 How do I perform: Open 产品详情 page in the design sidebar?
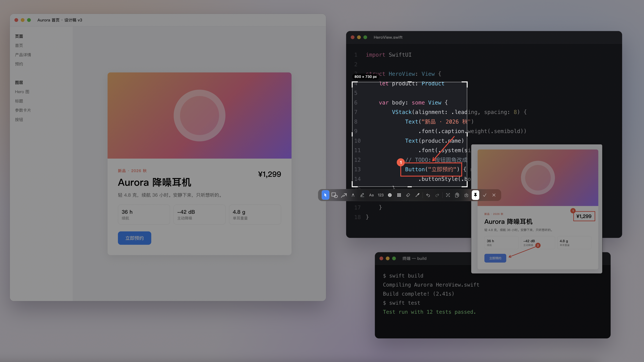(x=23, y=55)
